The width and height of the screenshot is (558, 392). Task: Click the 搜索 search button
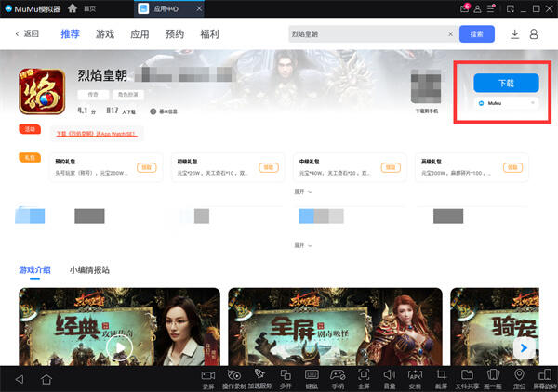[x=476, y=34]
